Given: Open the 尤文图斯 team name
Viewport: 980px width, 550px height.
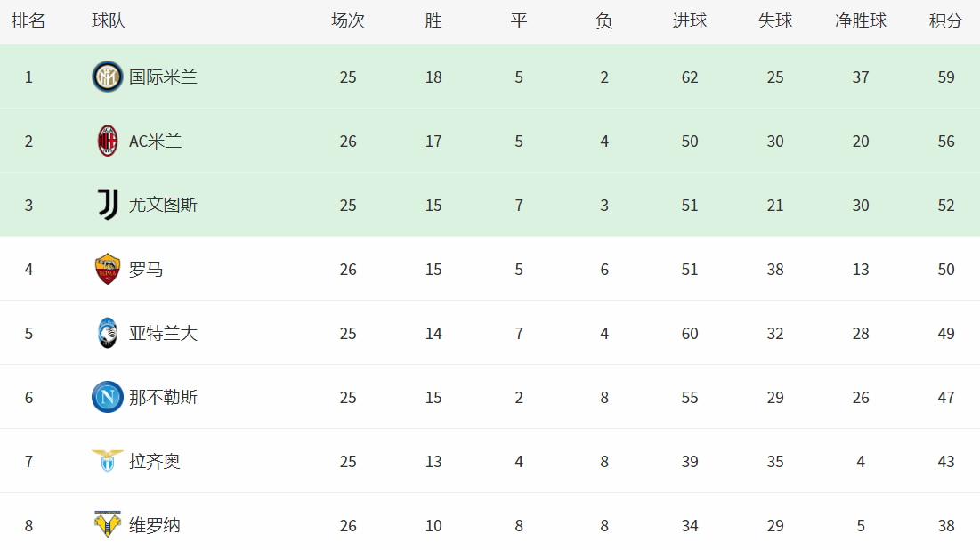Looking at the screenshot, I should (x=163, y=205).
